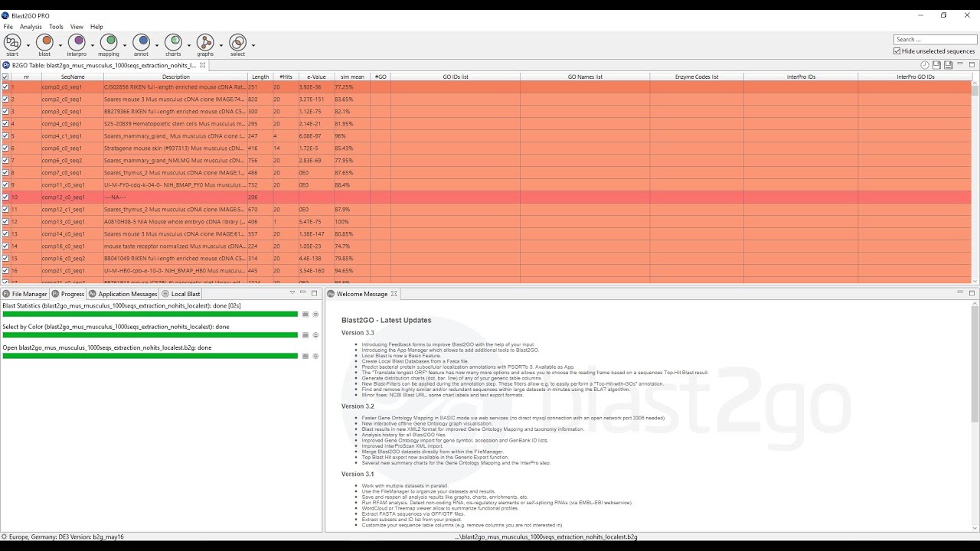Uncheck row 14 comp16_c0_seq1 checkbox
The width and height of the screenshot is (980, 551).
[5, 246]
